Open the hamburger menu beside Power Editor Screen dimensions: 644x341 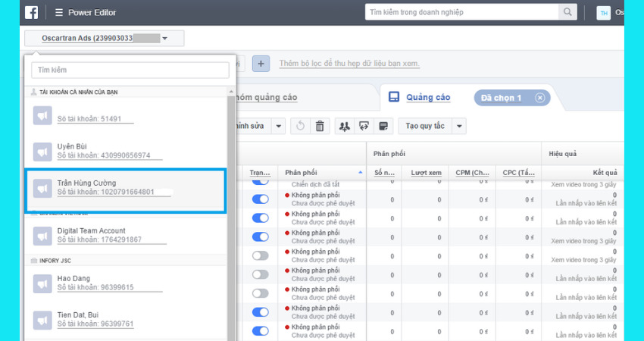coord(59,13)
